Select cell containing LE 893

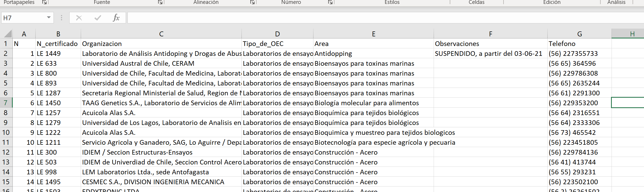click(58, 83)
